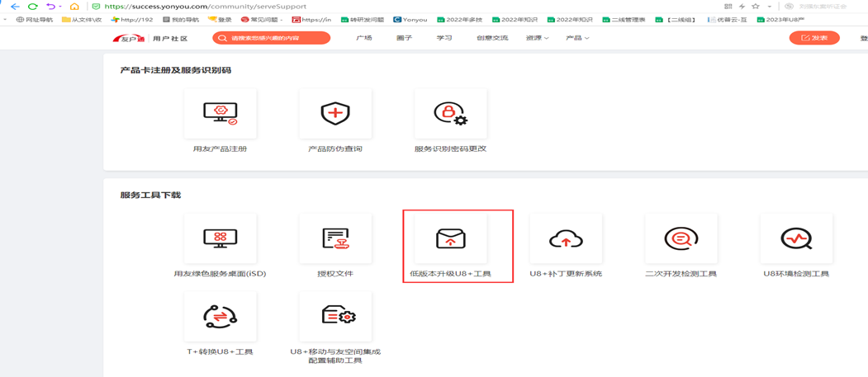Open the 授权文件 stamp icon
The height and width of the screenshot is (377, 868).
[x=335, y=238]
